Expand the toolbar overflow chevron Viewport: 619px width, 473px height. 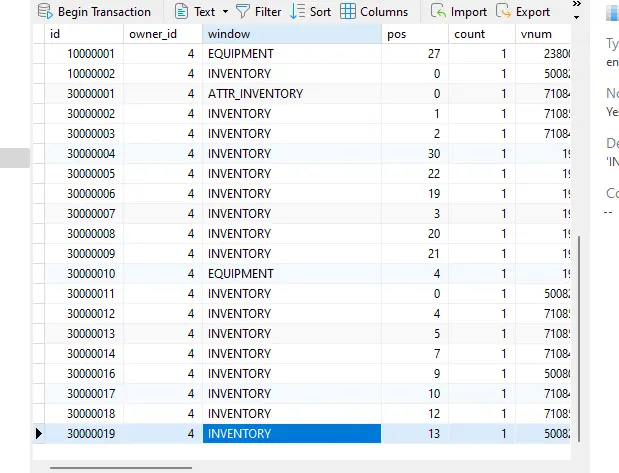coord(576,12)
